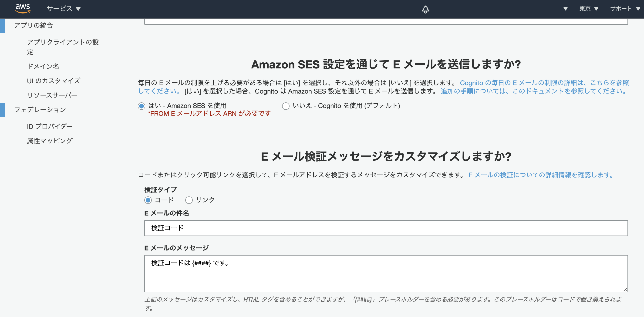Open E メールの検証についての詳細情報 link
Screen dimensions: 644x317
pos(540,175)
